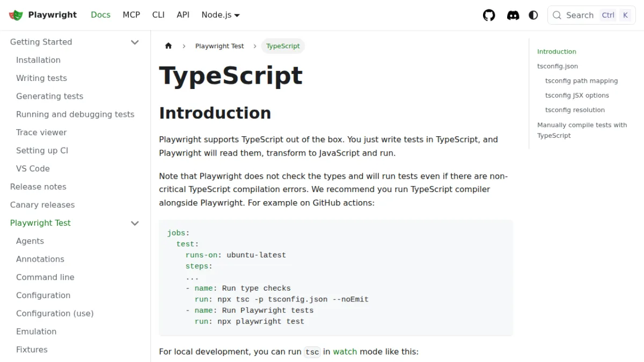Open Configuration (use) page

(x=55, y=314)
